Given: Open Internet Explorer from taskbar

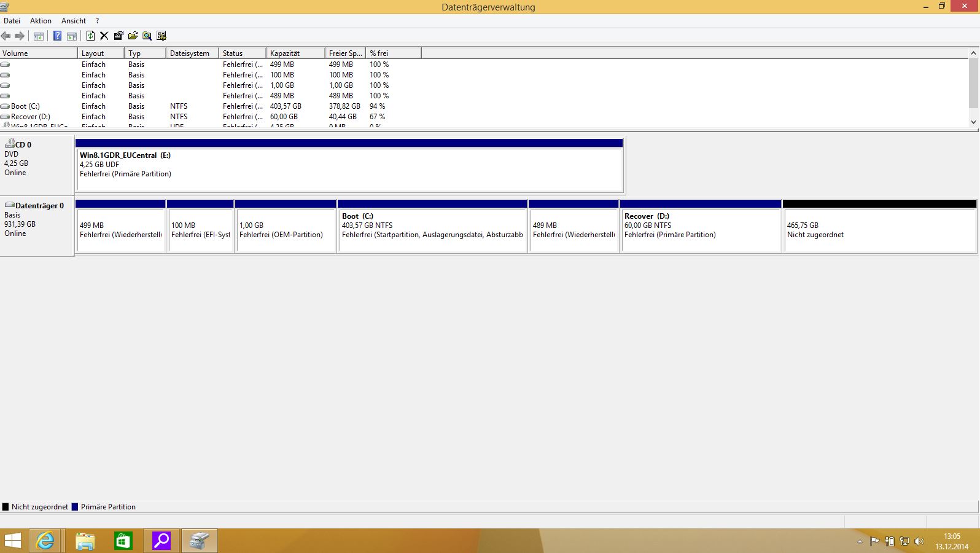Looking at the screenshot, I should [45, 541].
